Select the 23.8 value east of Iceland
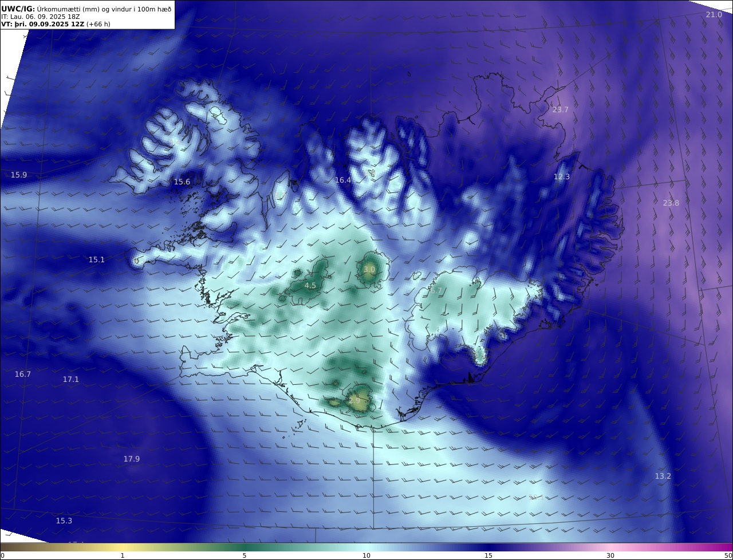 pos(671,203)
